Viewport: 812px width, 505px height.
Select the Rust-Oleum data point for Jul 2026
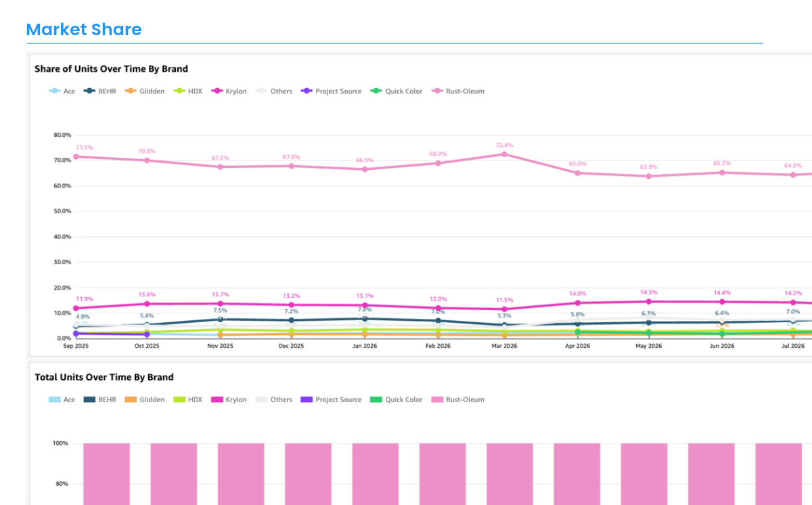[x=793, y=175]
